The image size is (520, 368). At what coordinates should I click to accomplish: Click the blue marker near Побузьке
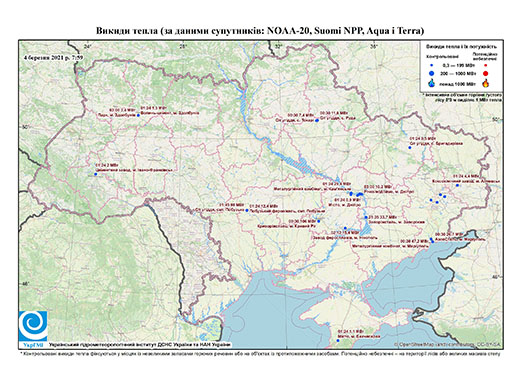pos(247,210)
